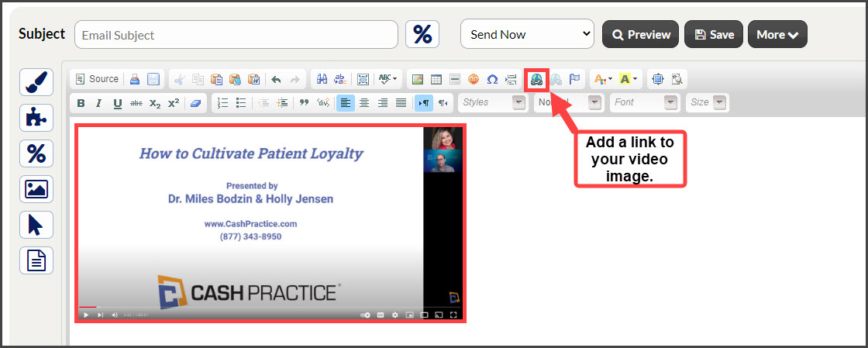Image resolution: width=868 pixels, height=348 pixels.
Task: Insert a special character (Omega icon)
Action: [492, 79]
